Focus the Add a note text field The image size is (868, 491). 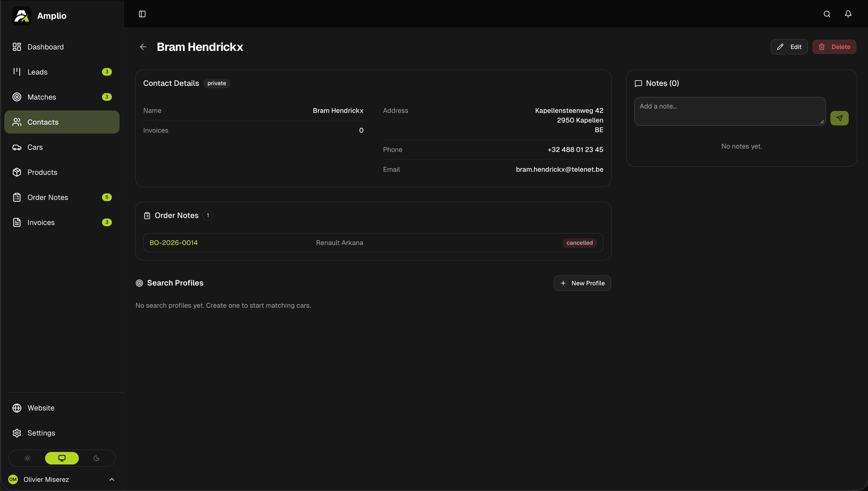tap(729, 111)
